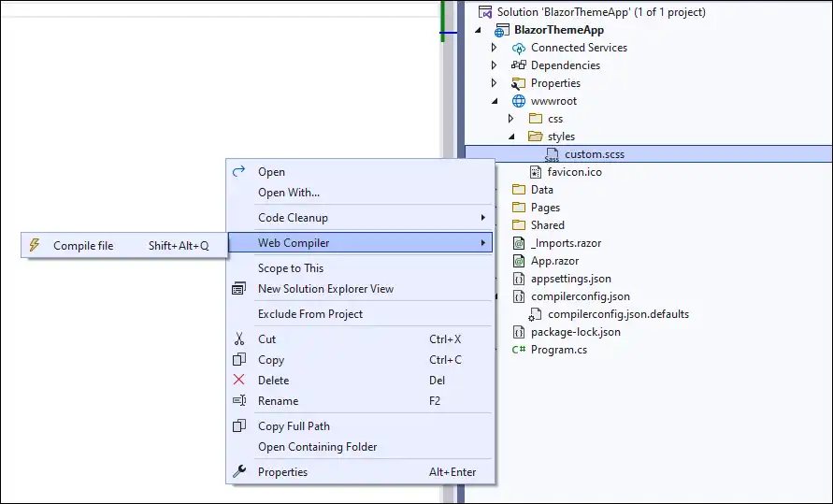Screen dimensions: 833x504
Task: Select Copy Full Path
Action: click(361, 426)
